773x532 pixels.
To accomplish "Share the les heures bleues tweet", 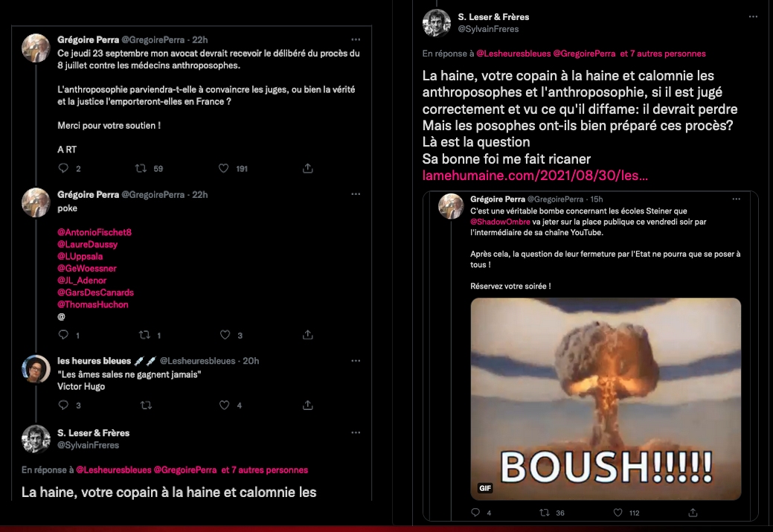I will coord(307,406).
